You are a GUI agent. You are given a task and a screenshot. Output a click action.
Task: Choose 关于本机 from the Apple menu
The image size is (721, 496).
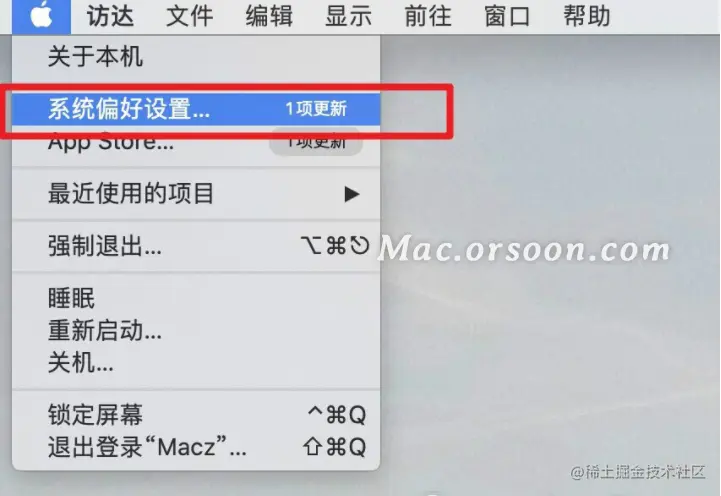[x=196, y=57]
